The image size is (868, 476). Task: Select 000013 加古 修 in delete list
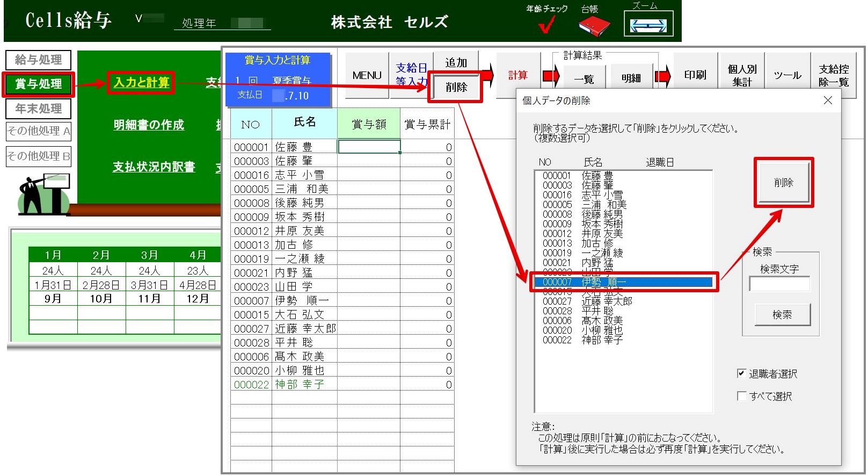coord(623,243)
